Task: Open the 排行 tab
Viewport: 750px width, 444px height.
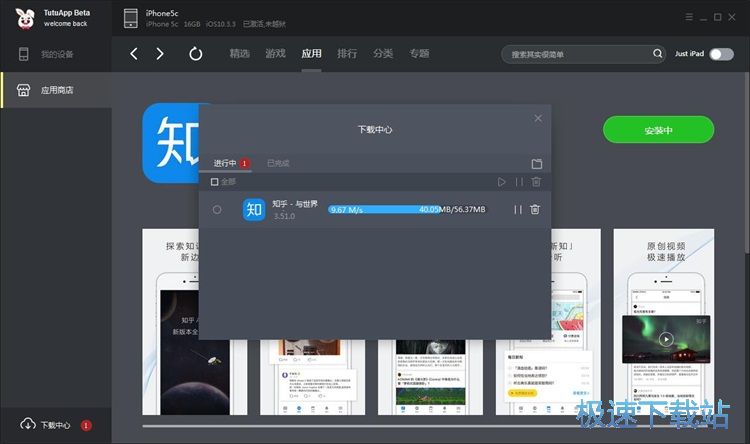Action: 347,54
